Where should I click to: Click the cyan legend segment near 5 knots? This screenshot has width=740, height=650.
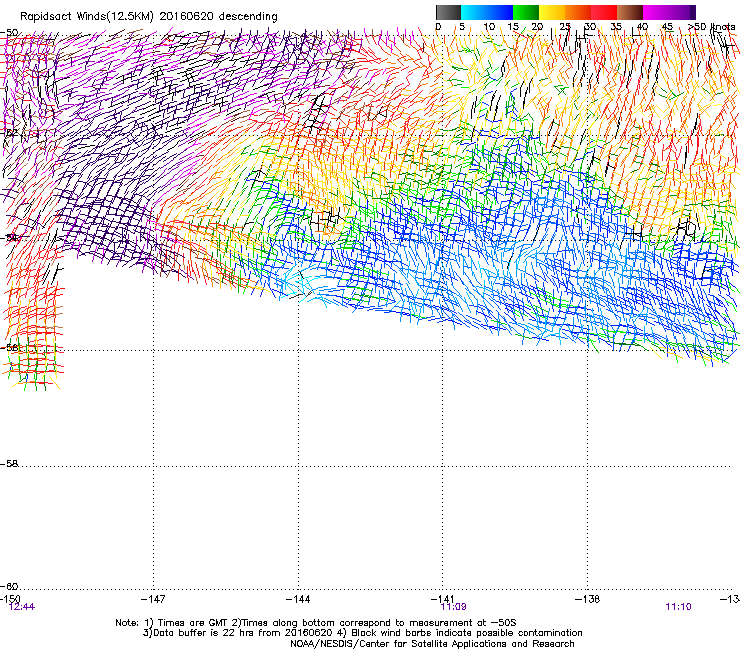coord(473,12)
